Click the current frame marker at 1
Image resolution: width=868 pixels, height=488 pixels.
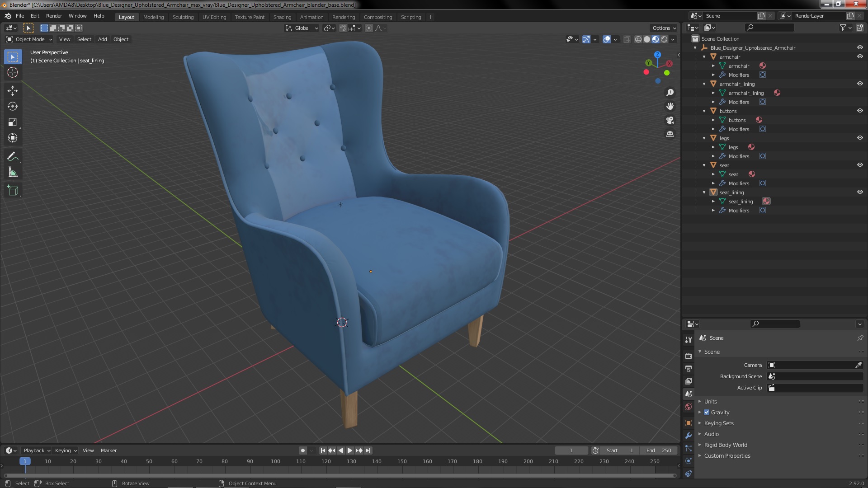[x=25, y=461]
